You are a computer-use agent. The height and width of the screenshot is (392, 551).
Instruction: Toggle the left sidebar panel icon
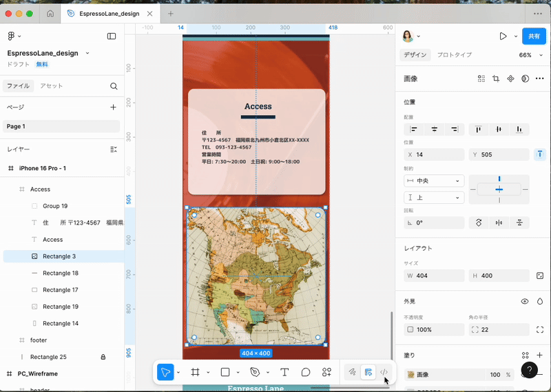pos(112,36)
